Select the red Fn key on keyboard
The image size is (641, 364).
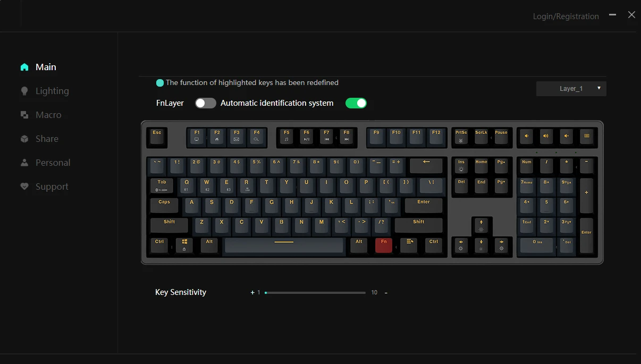pyautogui.click(x=384, y=245)
